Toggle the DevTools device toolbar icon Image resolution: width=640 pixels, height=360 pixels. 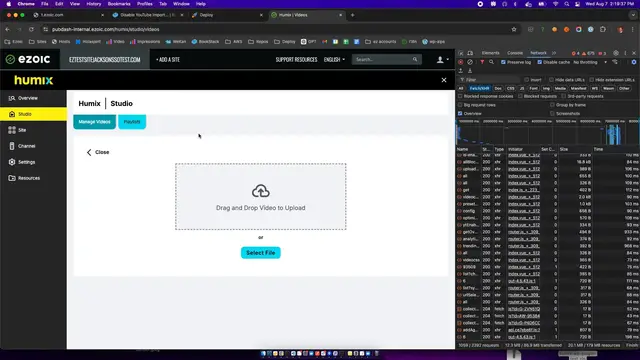pos(470,53)
